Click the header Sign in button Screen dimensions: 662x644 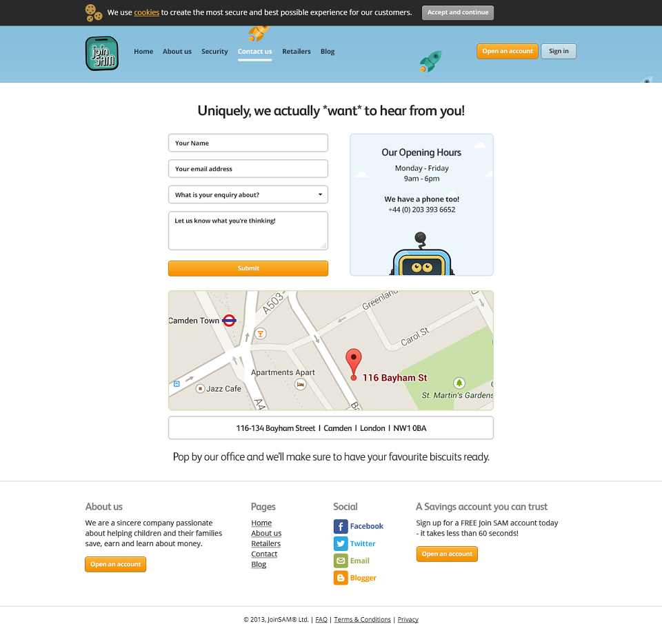pos(559,51)
